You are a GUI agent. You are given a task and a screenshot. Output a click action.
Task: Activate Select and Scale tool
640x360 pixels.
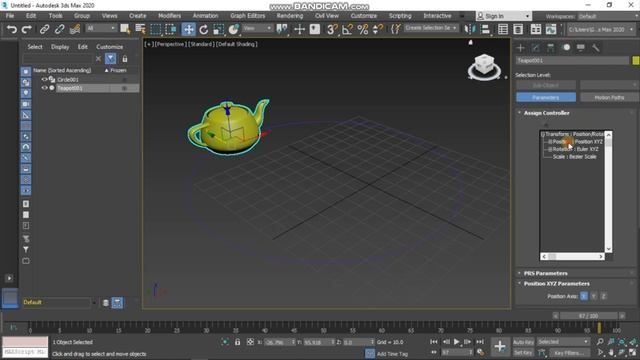(218, 29)
